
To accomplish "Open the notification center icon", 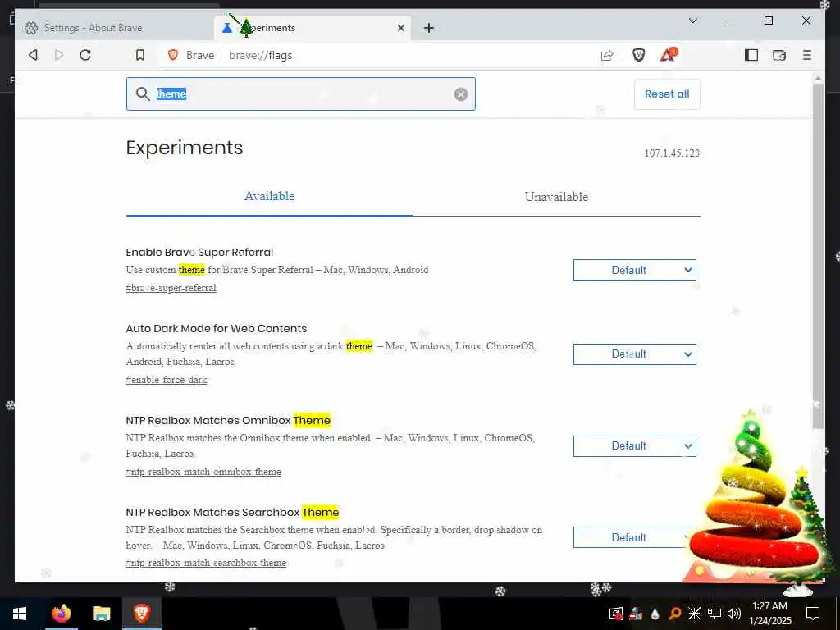I will click(813, 614).
